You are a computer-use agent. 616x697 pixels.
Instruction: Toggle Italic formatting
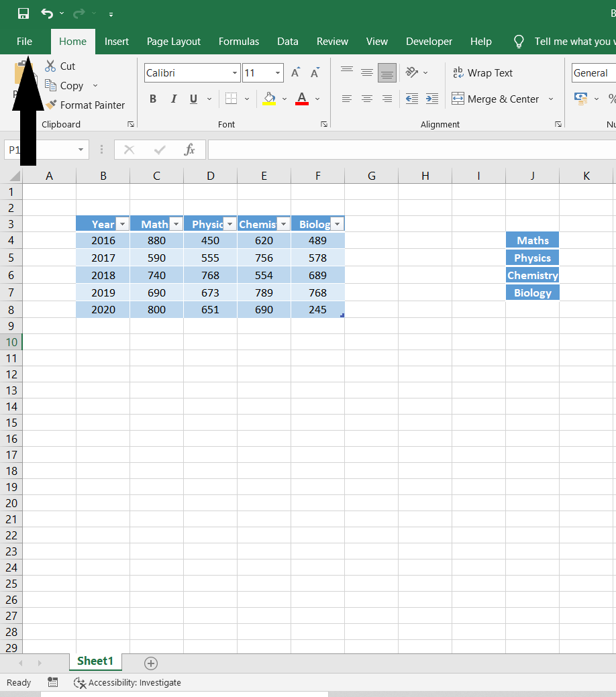[173, 99]
